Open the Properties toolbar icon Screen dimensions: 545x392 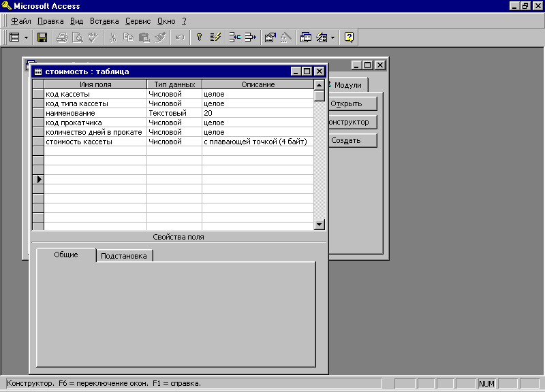[x=270, y=37]
